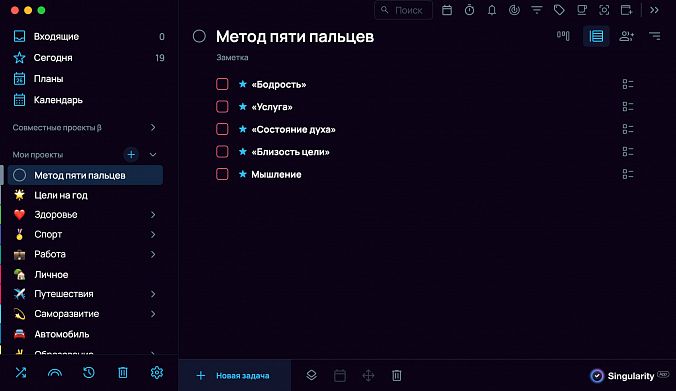The width and height of the screenshot is (676, 391).
Task: Open settings with the gear icon
Action: [x=157, y=372]
